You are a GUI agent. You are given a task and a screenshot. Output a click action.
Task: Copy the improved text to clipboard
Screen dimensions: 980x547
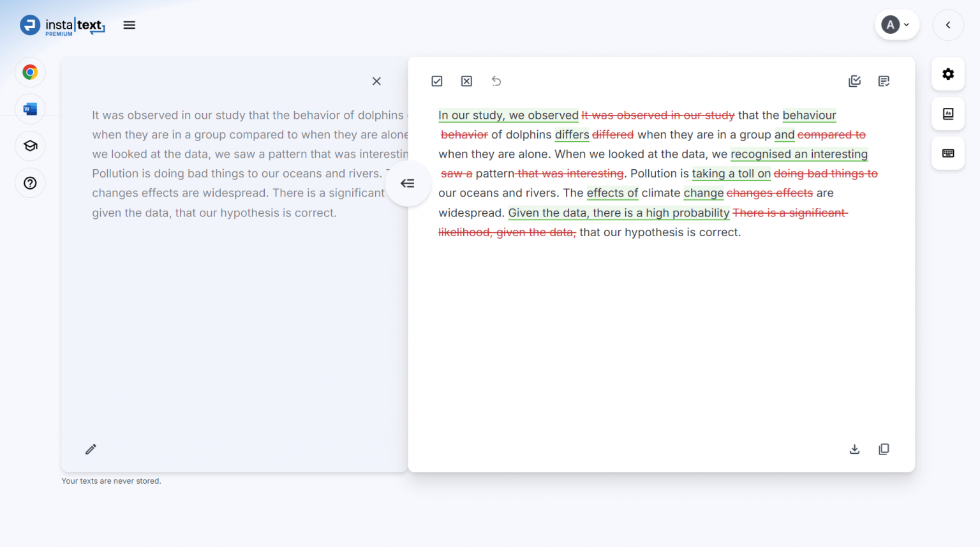tap(884, 449)
